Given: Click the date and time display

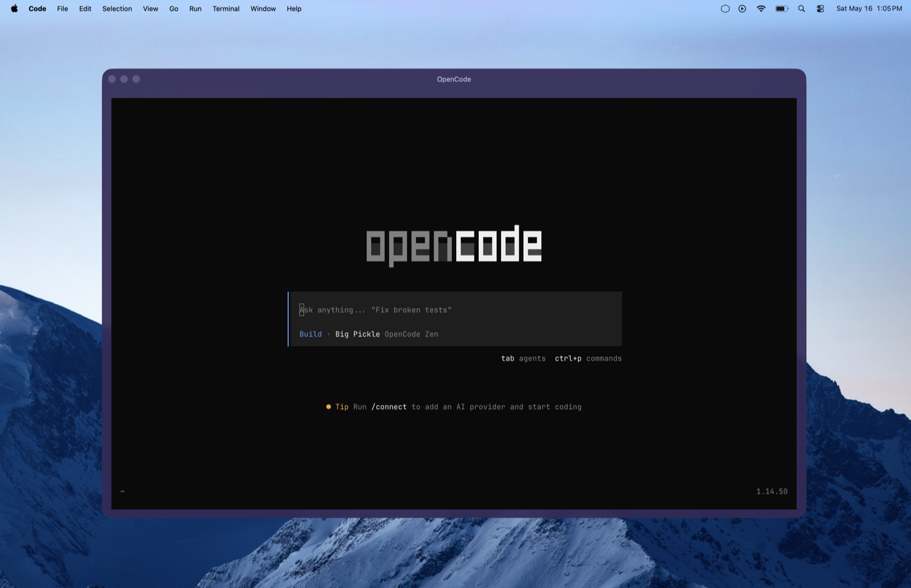Looking at the screenshot, I should [x=869, y=9].
